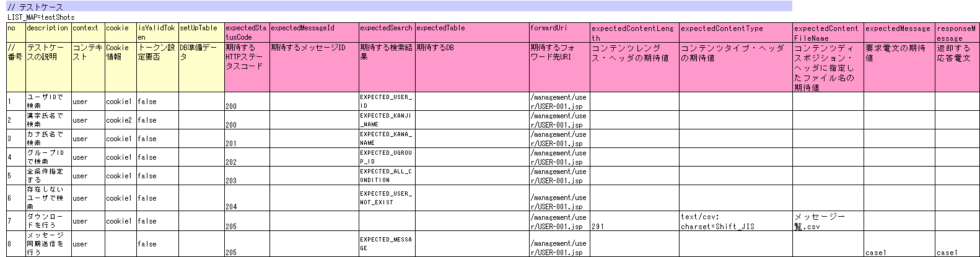Screen dimensions: 980x257
Task: Select the expectedStatusCode header cell
Action: pyautogui.click(x=247, y=32)
